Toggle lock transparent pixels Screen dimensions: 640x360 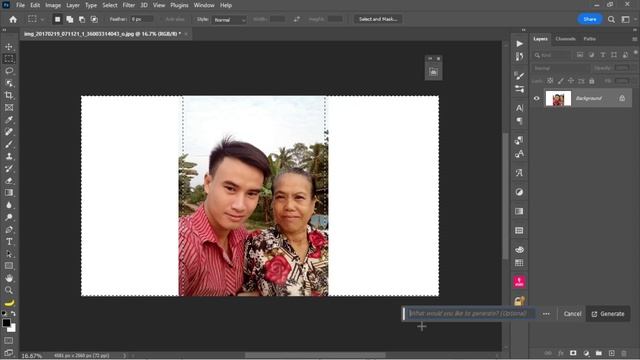click(550, 81)
